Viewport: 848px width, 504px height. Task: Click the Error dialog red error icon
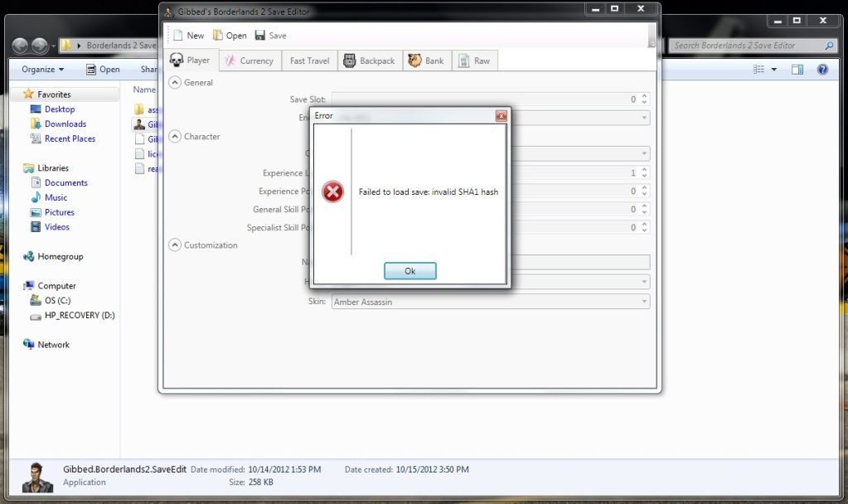tap(332, 191)
